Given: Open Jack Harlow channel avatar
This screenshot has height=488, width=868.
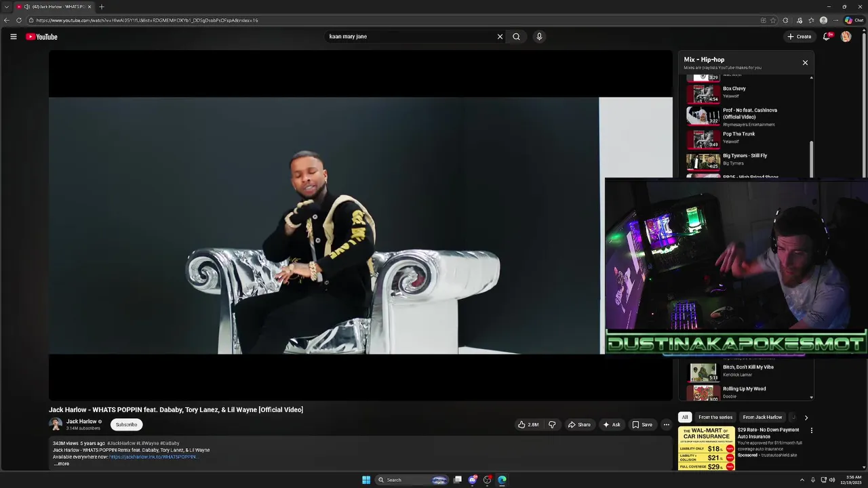Looking at the screenshot, I should click(56, 424).
